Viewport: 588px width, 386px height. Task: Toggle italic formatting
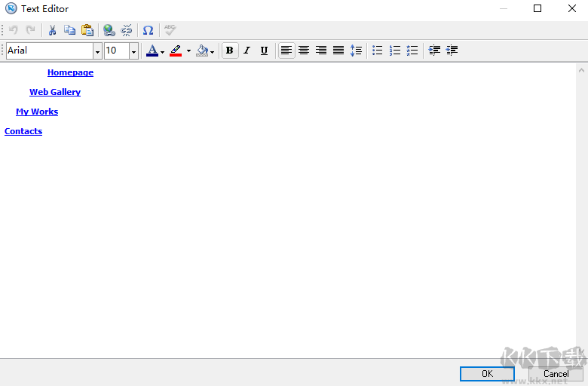point(247,51)
